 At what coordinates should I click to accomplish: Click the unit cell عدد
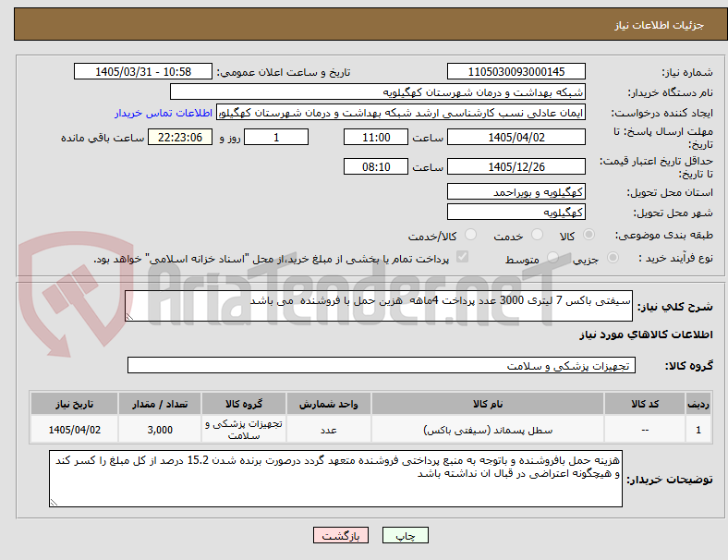coord(328,430)
